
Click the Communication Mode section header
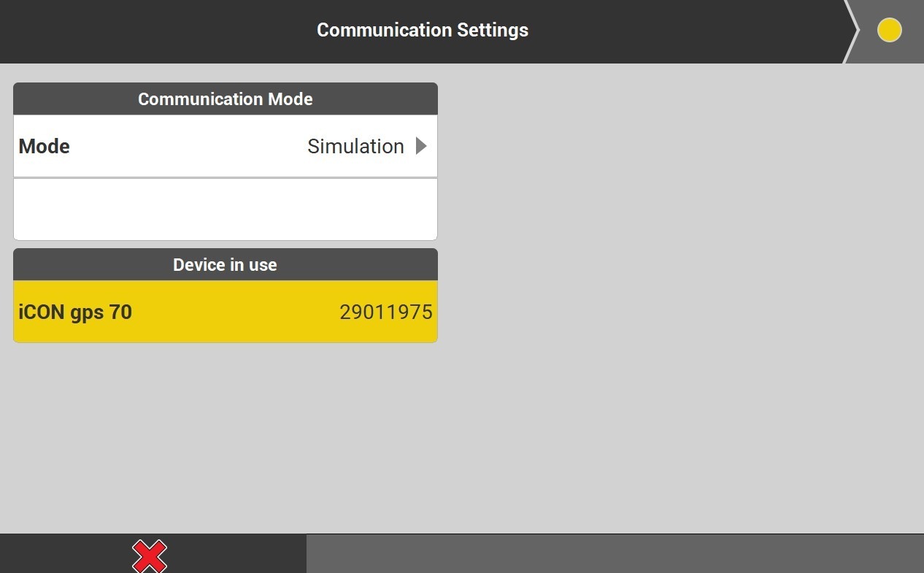[225, 99]
